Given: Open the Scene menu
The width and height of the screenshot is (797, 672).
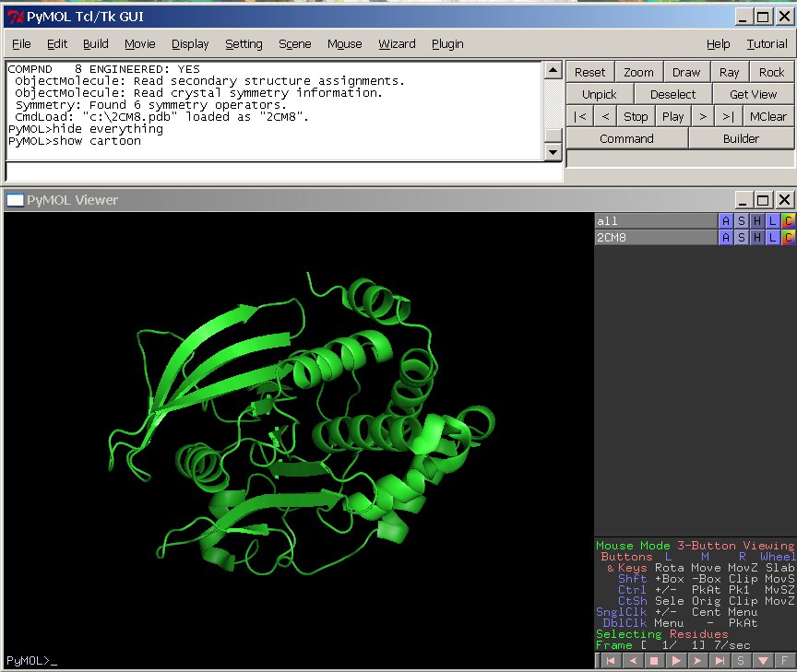Looking at the screenshot, I should click(x=295, y=44).
